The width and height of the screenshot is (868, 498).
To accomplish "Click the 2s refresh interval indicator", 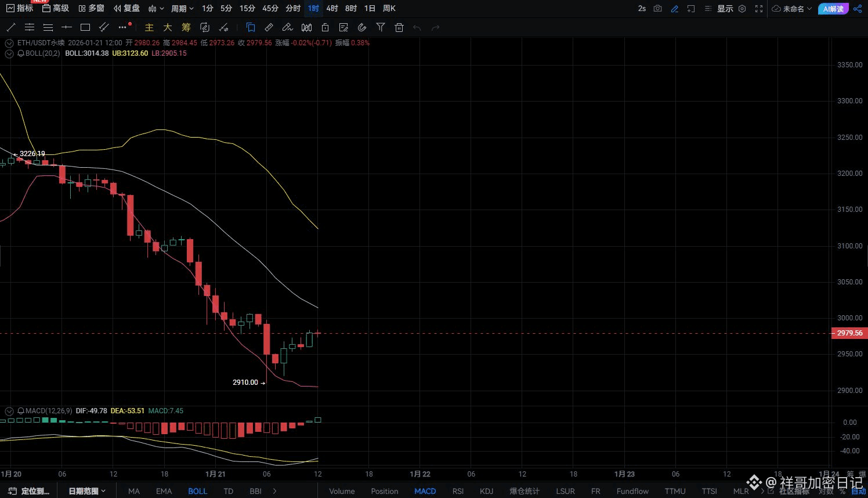I will point(642,9).
